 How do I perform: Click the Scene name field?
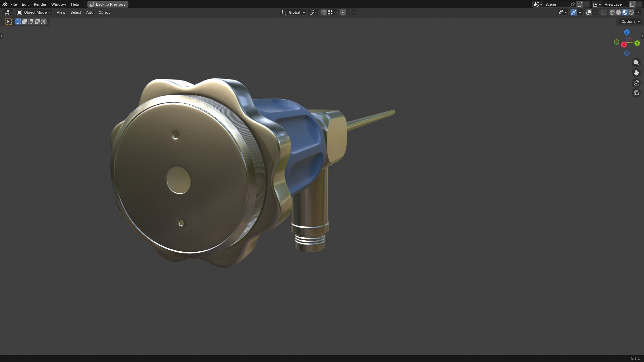(556, 4)
